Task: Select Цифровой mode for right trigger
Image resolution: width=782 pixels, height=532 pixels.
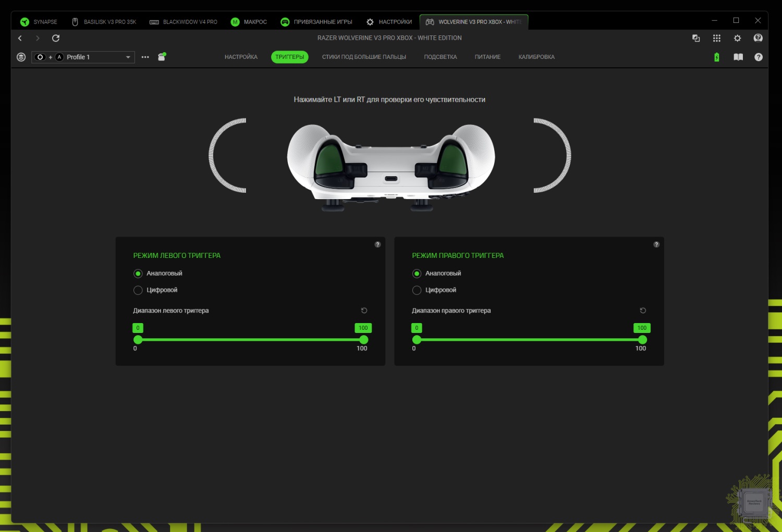Action: (417, 290)
